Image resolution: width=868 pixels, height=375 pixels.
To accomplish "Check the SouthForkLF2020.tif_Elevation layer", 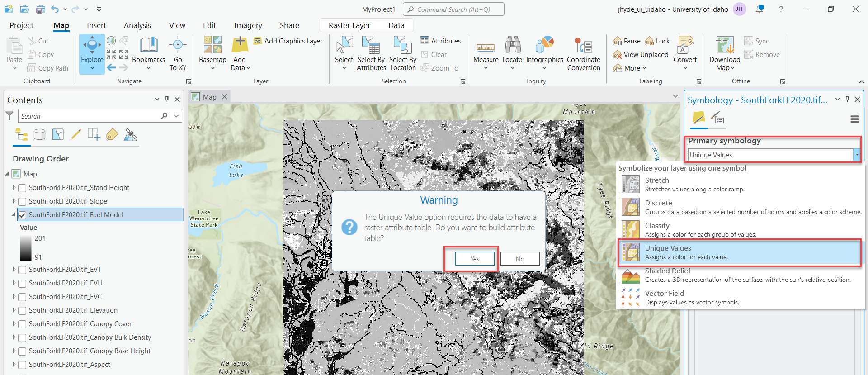I will click(22, 310).
